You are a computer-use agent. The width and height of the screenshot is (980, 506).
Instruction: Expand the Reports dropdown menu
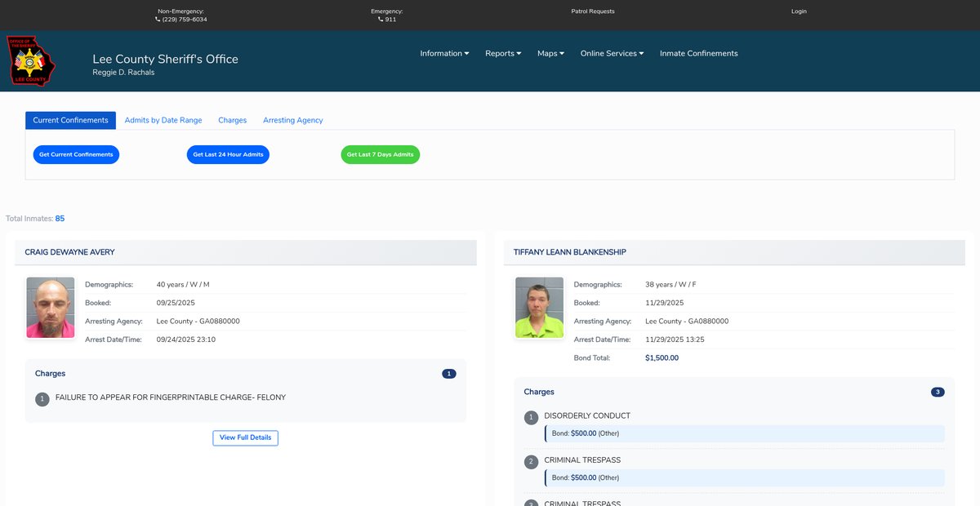(x=503, y=53)
